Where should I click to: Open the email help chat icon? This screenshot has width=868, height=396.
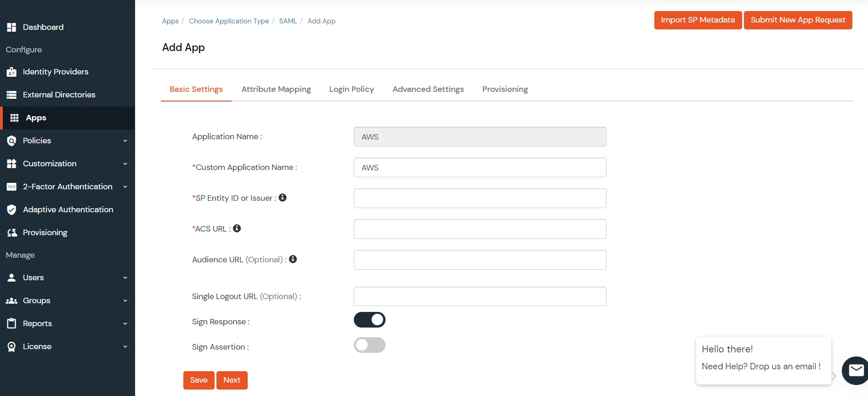pyautogui.click(x=856, y=370)
